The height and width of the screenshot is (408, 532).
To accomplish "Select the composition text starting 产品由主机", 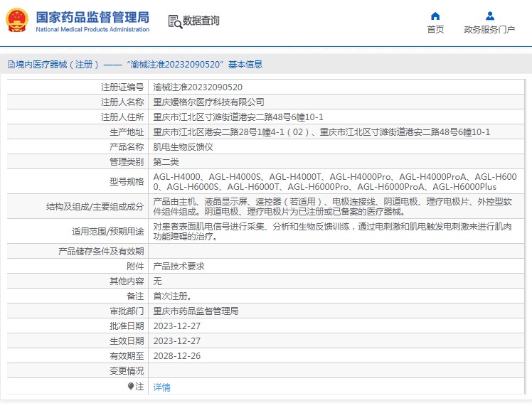I will (333, 207).
